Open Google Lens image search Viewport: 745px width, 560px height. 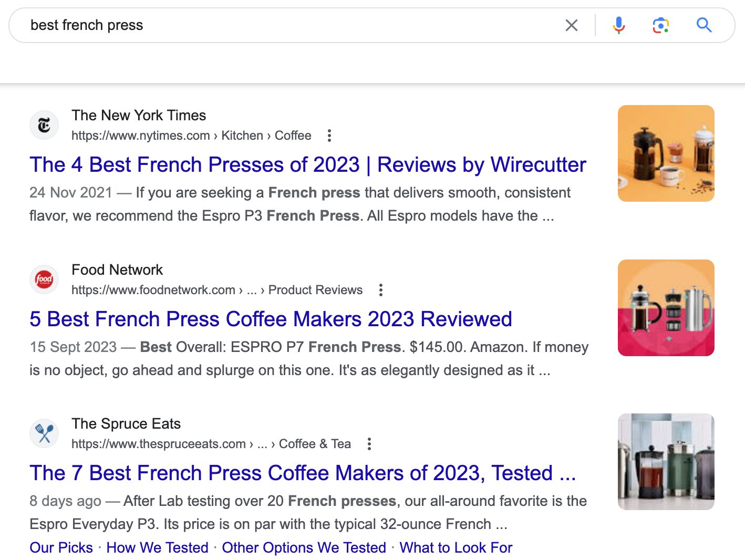click(660, 25)
